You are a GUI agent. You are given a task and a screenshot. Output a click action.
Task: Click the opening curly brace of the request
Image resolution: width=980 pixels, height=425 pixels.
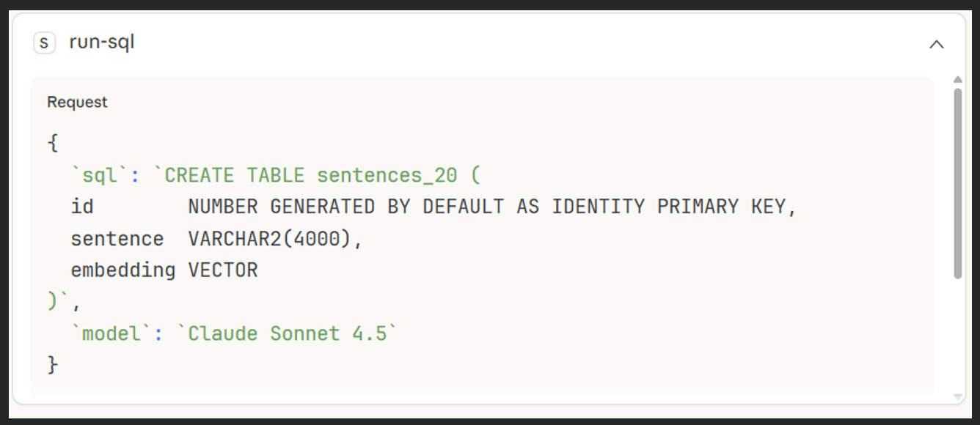(52, 144)
